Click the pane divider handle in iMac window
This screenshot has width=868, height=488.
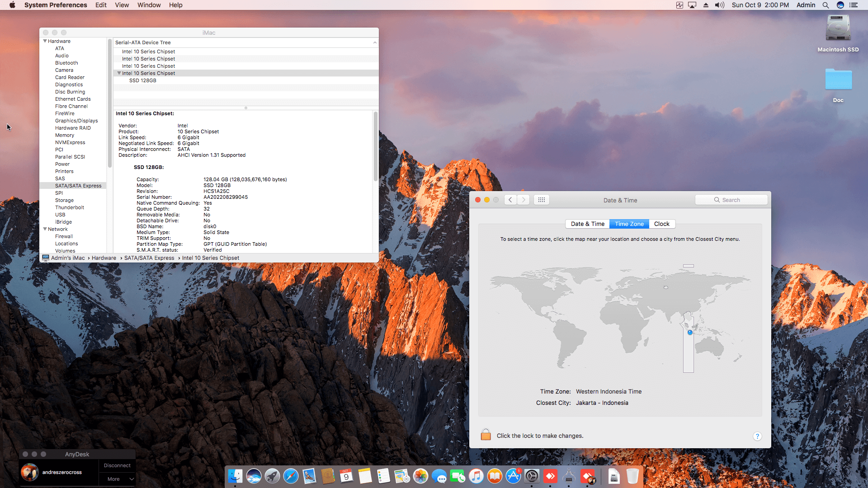tap(246, 108)
